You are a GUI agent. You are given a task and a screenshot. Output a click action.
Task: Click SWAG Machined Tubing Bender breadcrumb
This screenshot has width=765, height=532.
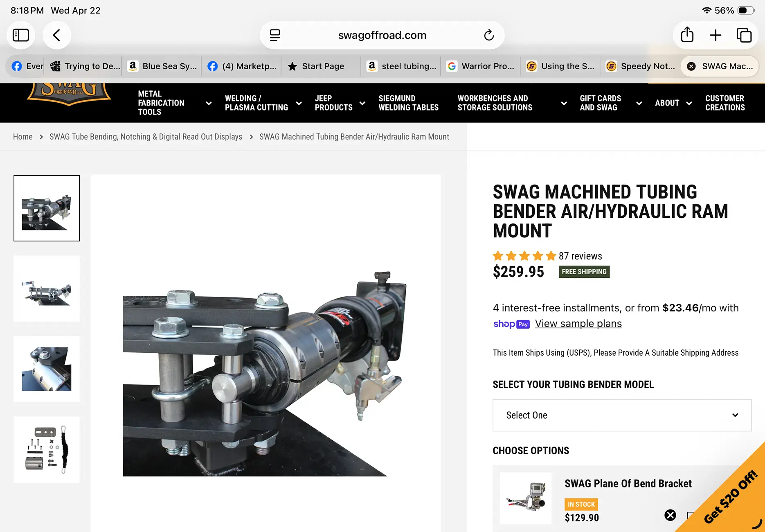pyautogui.click(x=354, y=137)
